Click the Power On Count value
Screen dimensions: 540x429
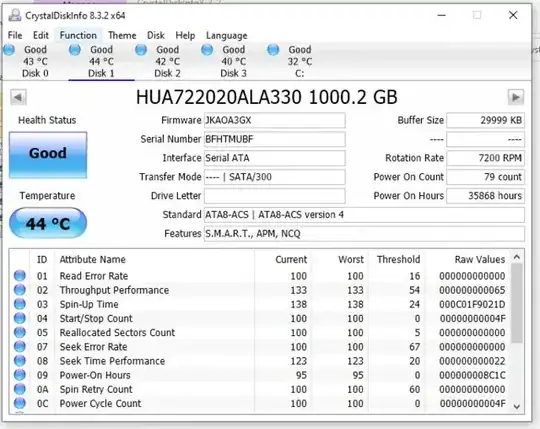(x=486, y=177)
